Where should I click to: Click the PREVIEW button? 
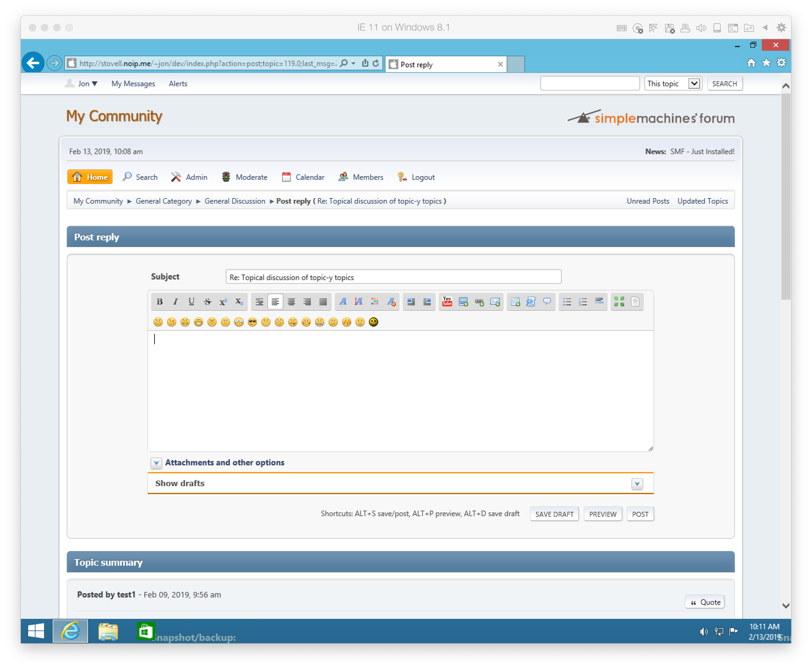coord(603,514)
